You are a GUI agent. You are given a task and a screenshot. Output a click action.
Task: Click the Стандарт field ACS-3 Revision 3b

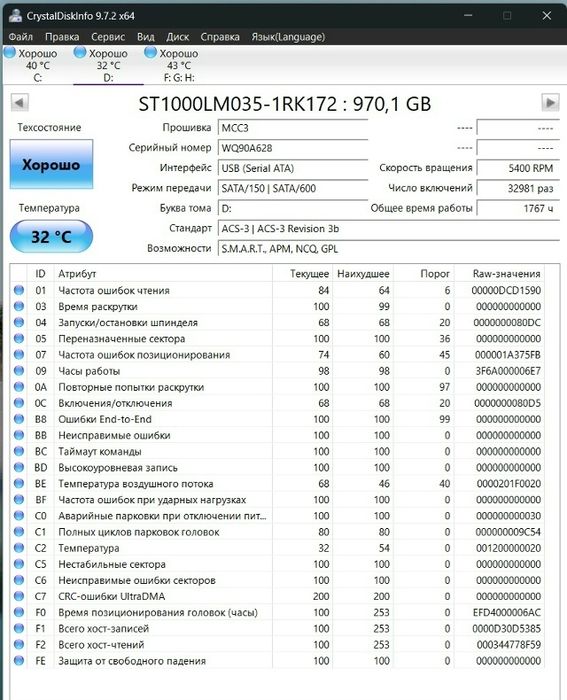coord(388,229)
